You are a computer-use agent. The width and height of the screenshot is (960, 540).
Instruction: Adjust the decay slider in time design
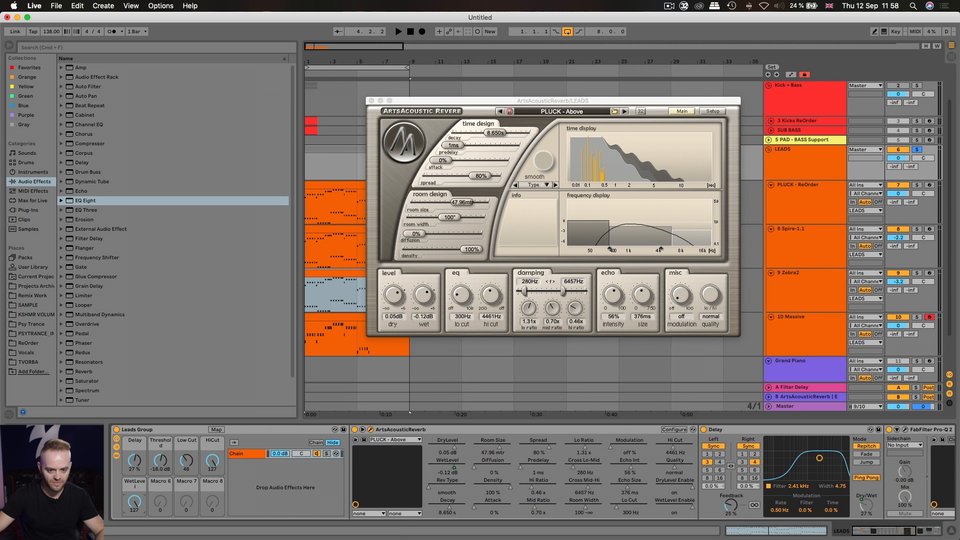coord(495,132)
